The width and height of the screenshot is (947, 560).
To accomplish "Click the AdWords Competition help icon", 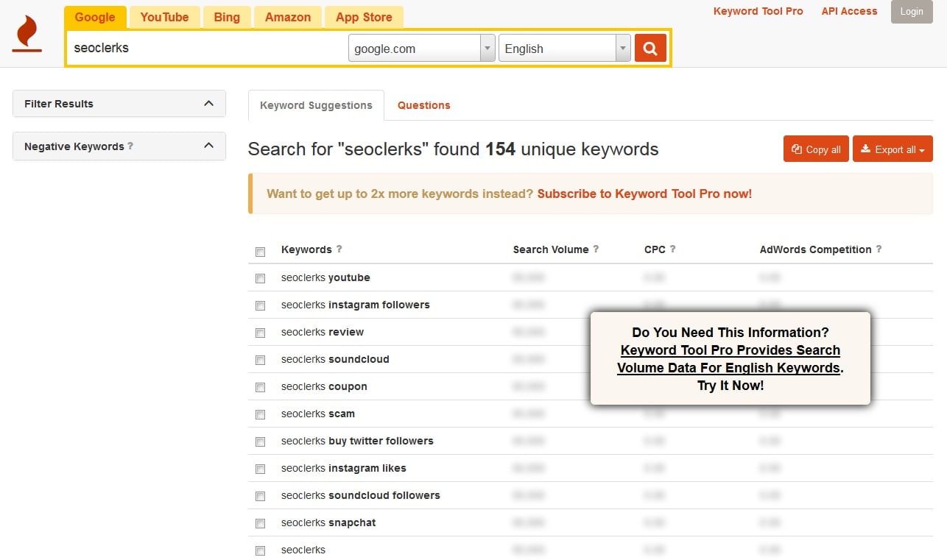I will pos(879,249).
